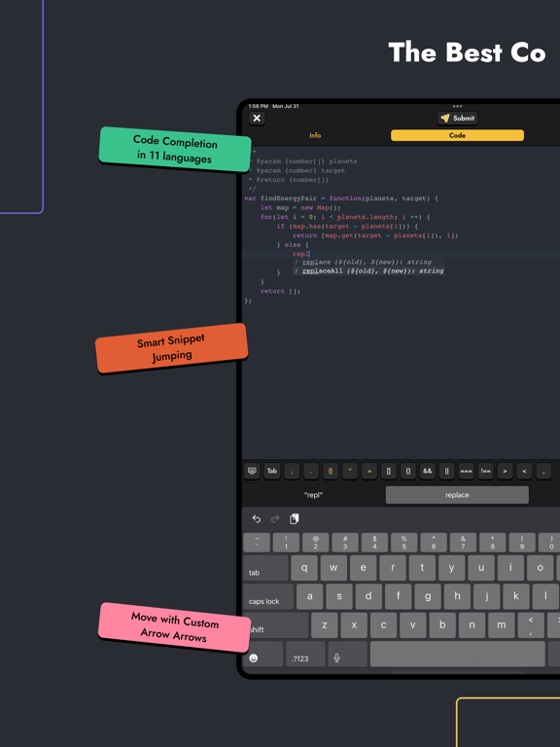Tap the space bar on the keyboard
The image size is (560, 747).
pyautogui.click(x=457, y=654)
